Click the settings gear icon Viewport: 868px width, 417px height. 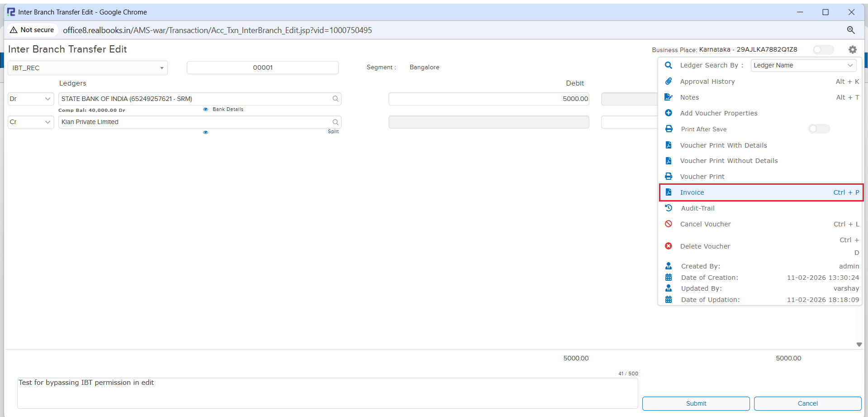click(852, 50)
